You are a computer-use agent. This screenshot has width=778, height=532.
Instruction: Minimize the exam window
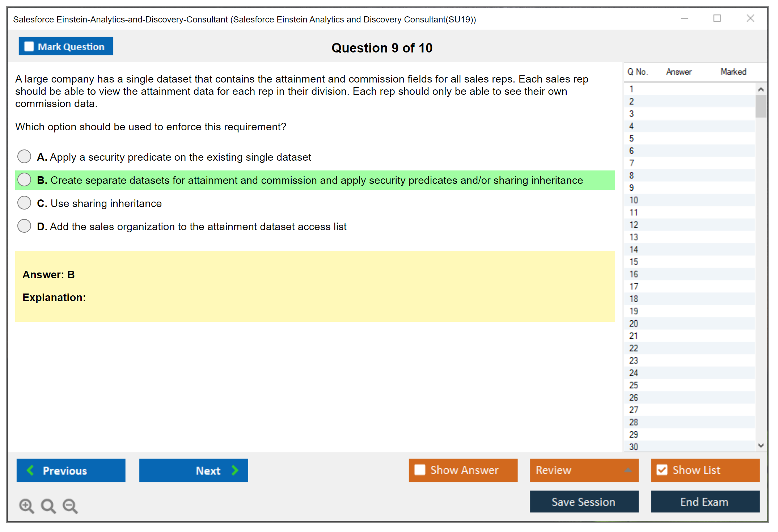pyautogui.click(x=684, y=18)
